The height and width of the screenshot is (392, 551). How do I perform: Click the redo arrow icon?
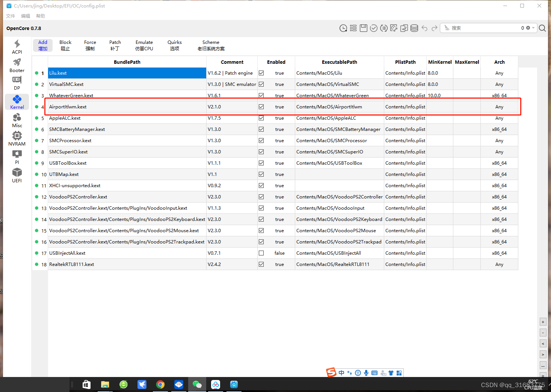click(435, 28)
